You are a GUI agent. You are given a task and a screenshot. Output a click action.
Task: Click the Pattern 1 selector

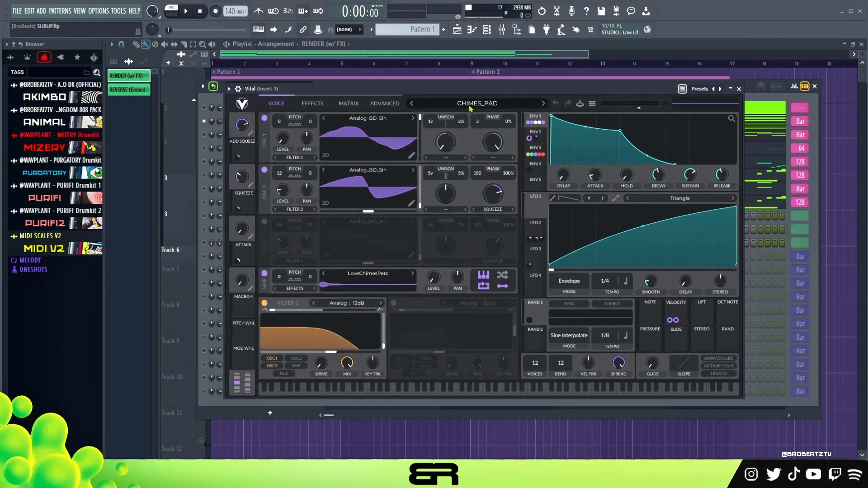408,29
